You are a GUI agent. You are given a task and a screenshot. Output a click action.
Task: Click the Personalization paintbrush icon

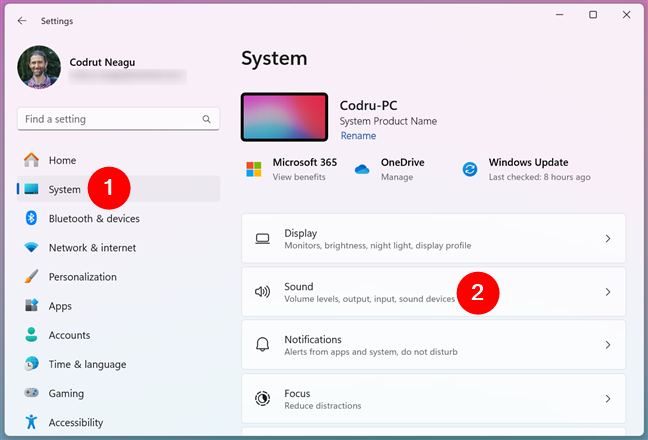pyautogui.click(x=31, y=276)
